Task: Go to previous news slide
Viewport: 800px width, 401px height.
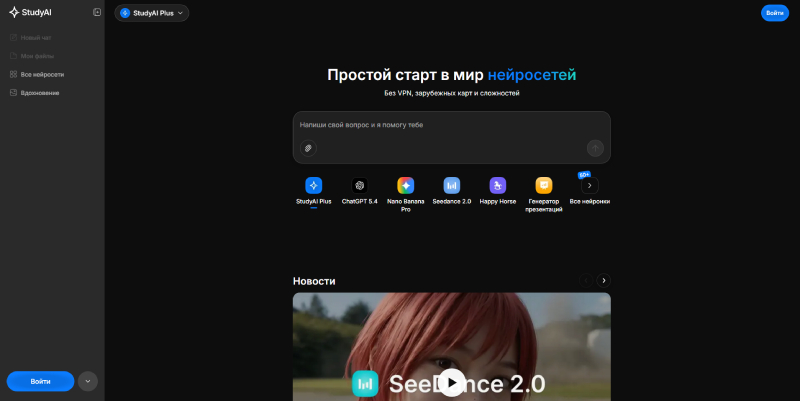Action: point(586,280)
